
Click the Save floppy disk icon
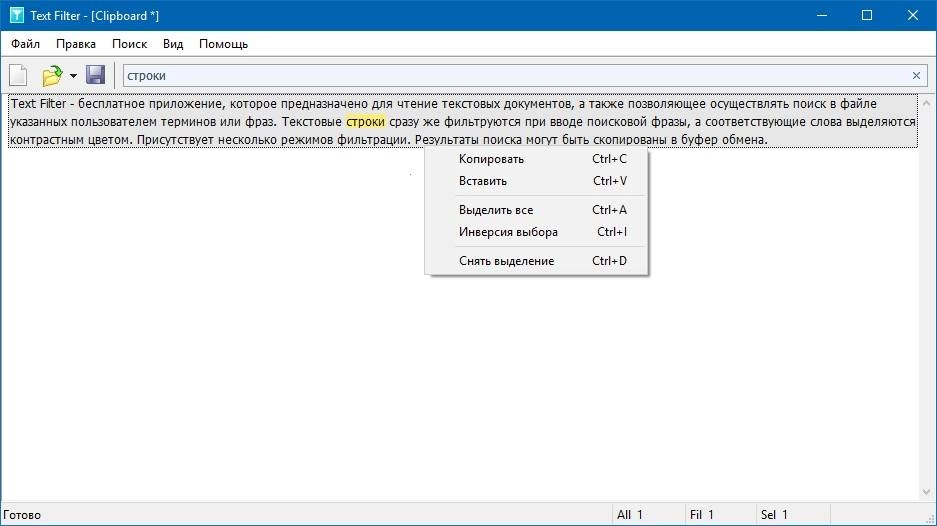(96, 75)
